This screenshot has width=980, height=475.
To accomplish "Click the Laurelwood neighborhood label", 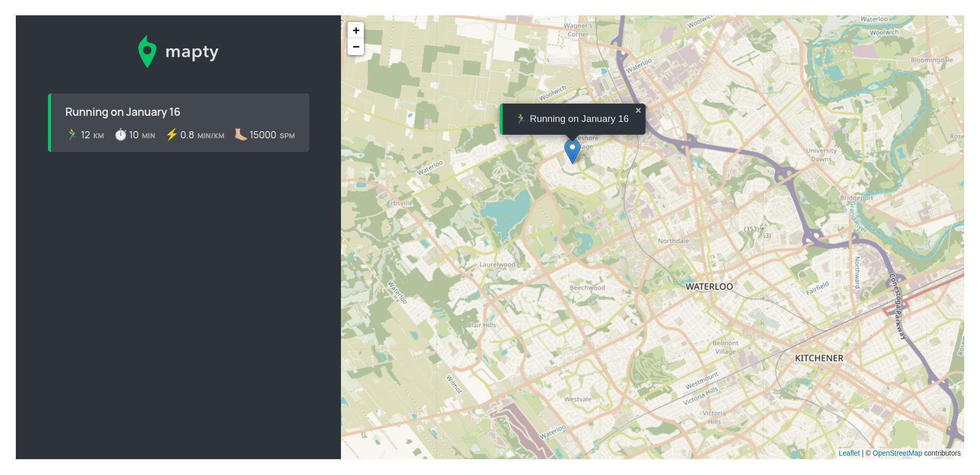I will [497, 264].
